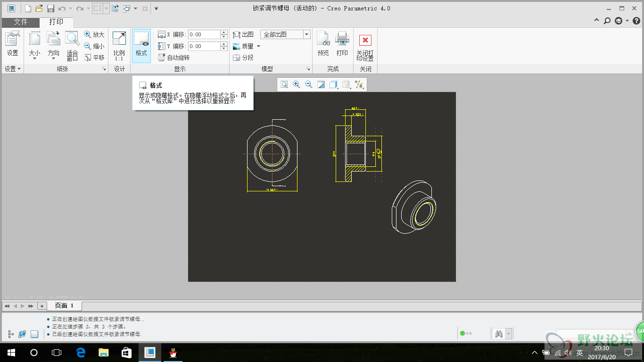Viewport: 644px width, 362px height.
Task: Save the drawing with the floppy icon
Action: coord(50,8)
